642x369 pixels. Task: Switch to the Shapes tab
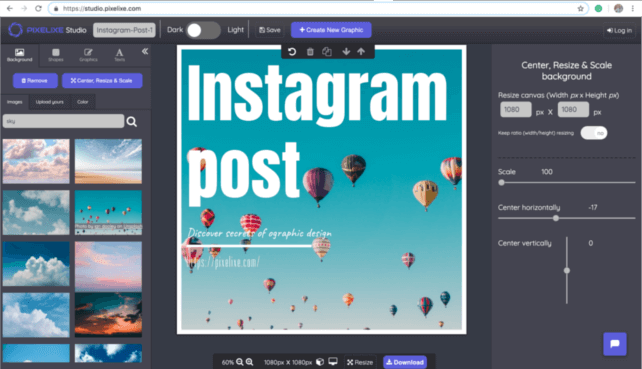pos(56,55)
